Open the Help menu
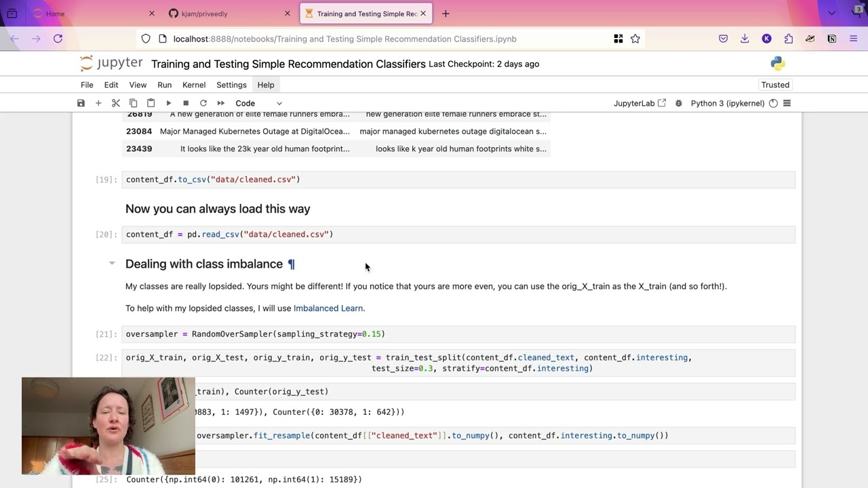 tap(266, 85)
